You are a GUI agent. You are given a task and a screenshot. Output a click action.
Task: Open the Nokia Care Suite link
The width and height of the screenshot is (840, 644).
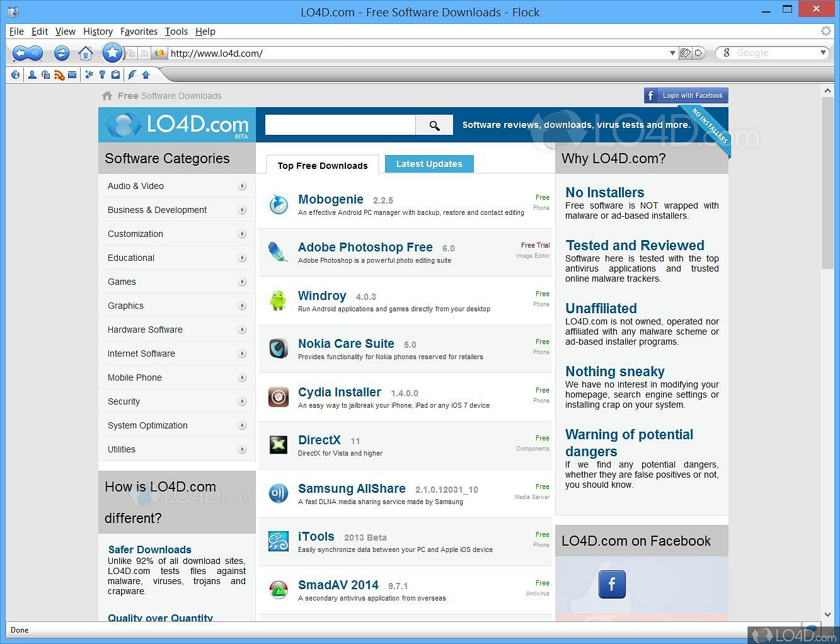click(346, 343)
